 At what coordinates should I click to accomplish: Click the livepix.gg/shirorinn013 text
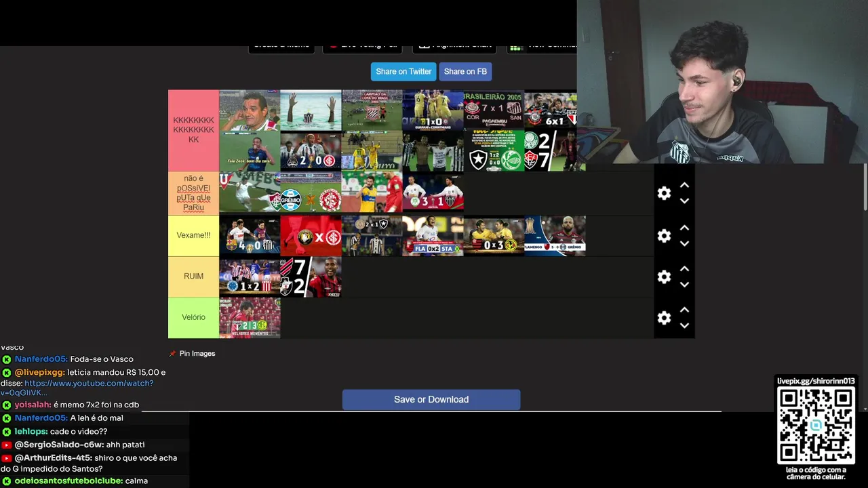coord(816,381)
